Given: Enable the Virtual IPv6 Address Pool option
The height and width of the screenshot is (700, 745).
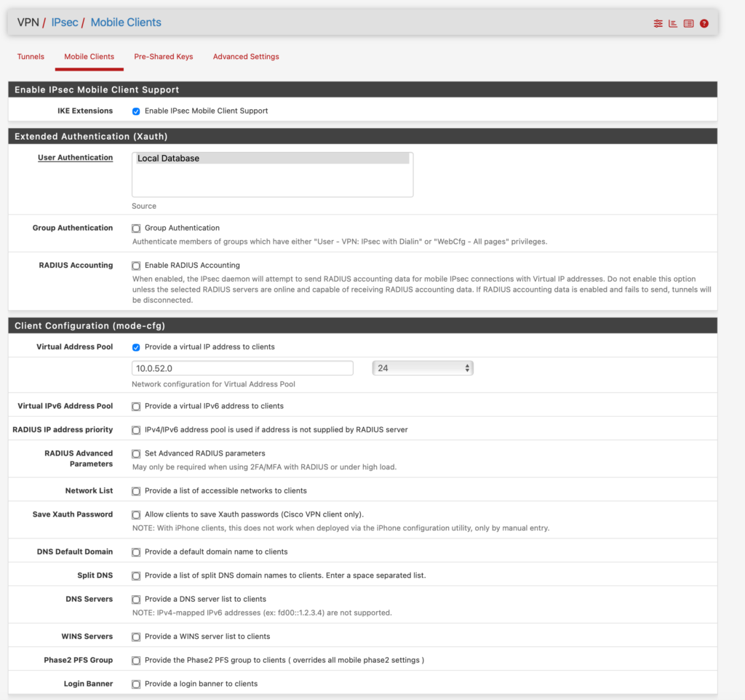Looking at the screenshot, I should (136, 406).
